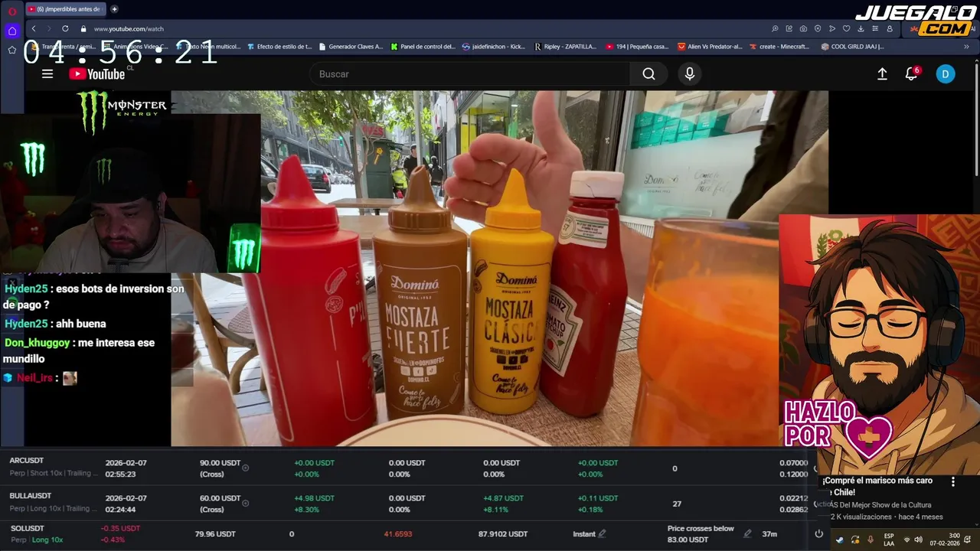Open the purple home sidebar icon
This screenshot has height=551, width=980.
click(x=12, y=31)
